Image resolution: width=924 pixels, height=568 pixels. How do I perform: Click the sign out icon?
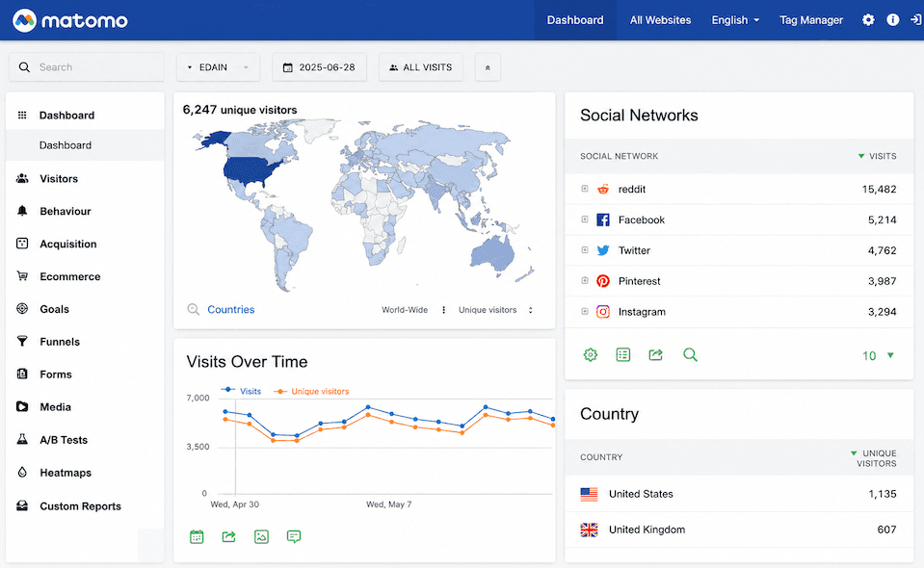pyautogui.click(x=915, y=20)
